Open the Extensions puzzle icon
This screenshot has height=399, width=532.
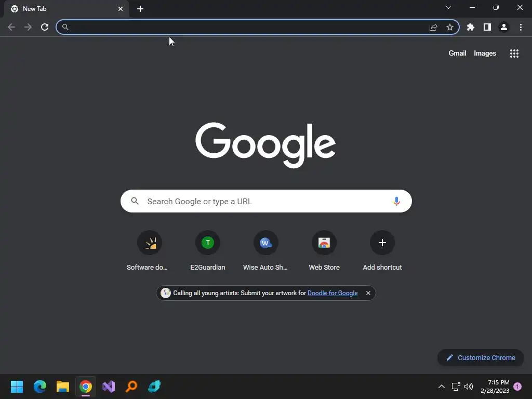tap(471, 27)
